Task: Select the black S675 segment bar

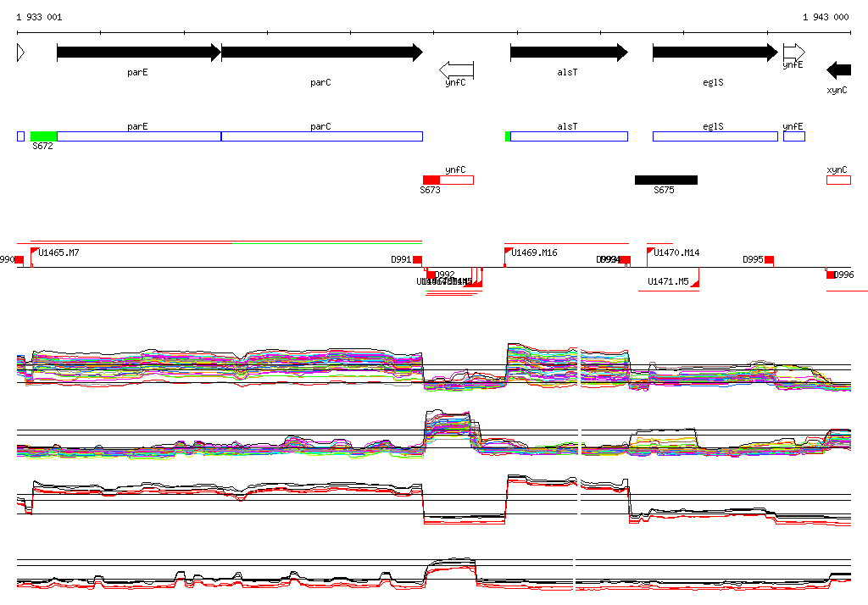Action: (x=666, y=180)
